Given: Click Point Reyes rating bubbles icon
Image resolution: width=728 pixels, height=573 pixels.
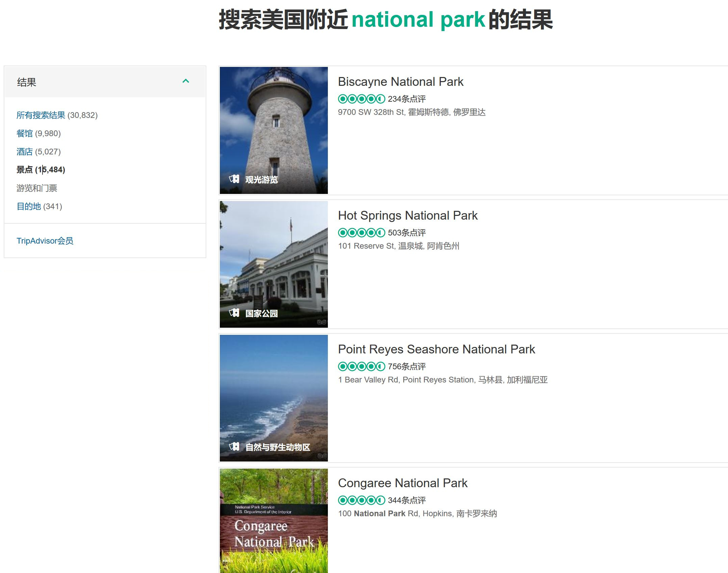Looking at the screenshot, I should (x=361, y=367).
